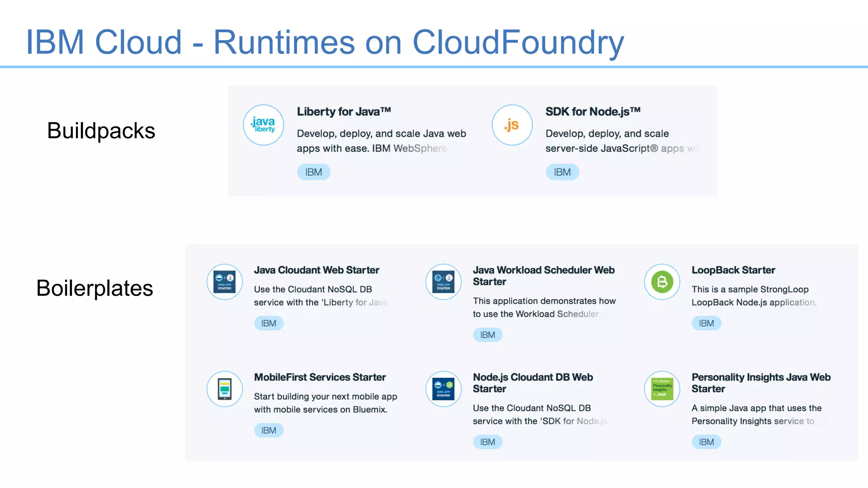The width and height of the screenshot is (868, 488).
Task: Click the green LoopBack Starter icon
Action: [662, 282]
